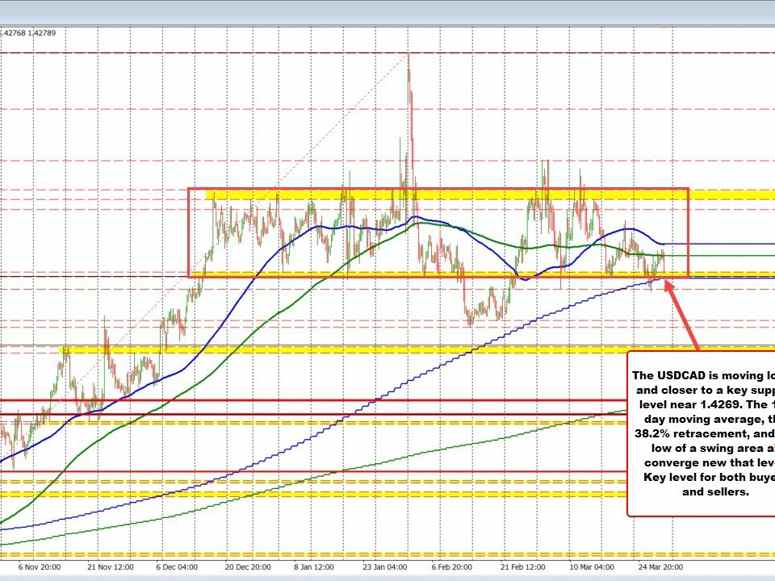This screenshot has width=775, height=581.
Task: Select the USDCAD commentary text label on chart
Action: coord(701,433)
